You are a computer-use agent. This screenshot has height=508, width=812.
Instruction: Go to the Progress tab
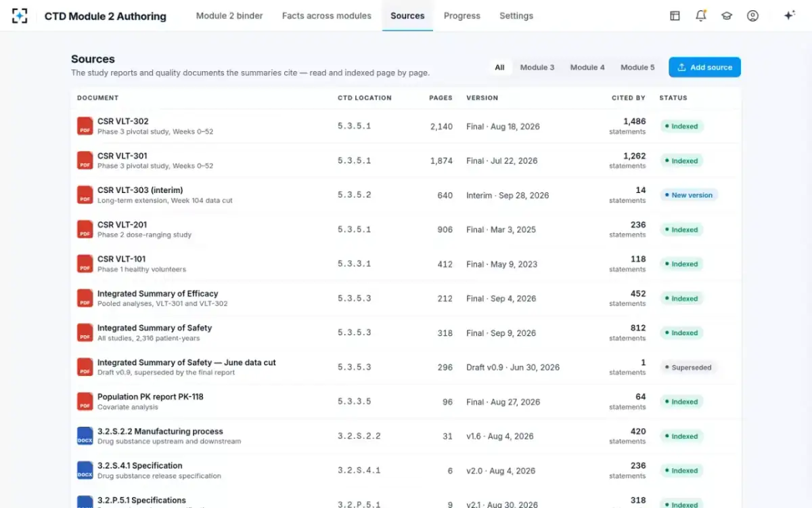click(462, 16)
